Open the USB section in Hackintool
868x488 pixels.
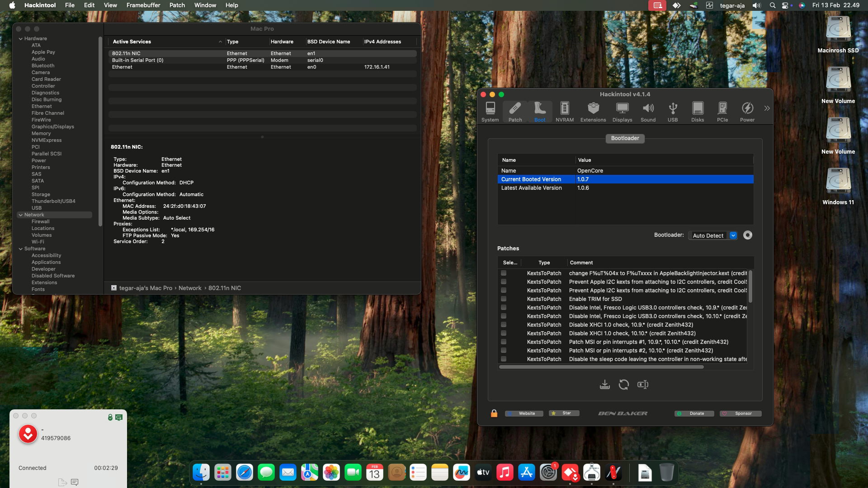(x=673, y=112)
